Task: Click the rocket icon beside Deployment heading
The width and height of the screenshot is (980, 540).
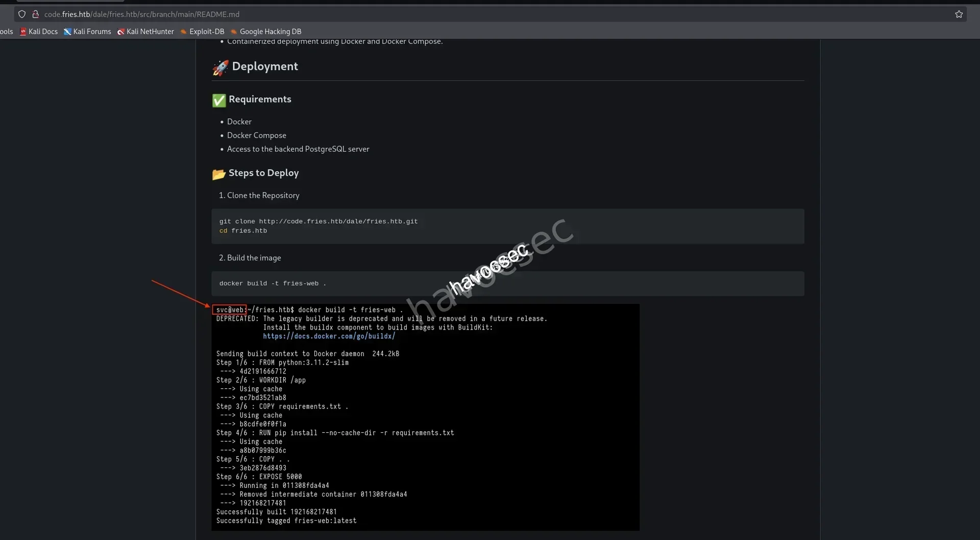Action: point(219,67)
